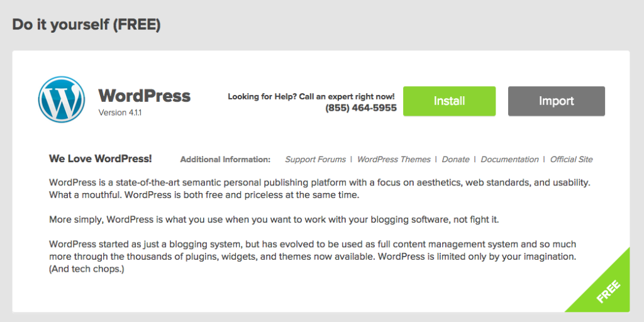Viewport: 644px width, 322px height.
Task: Click the blue WordPress logo icon
Action: click(62, 99)
